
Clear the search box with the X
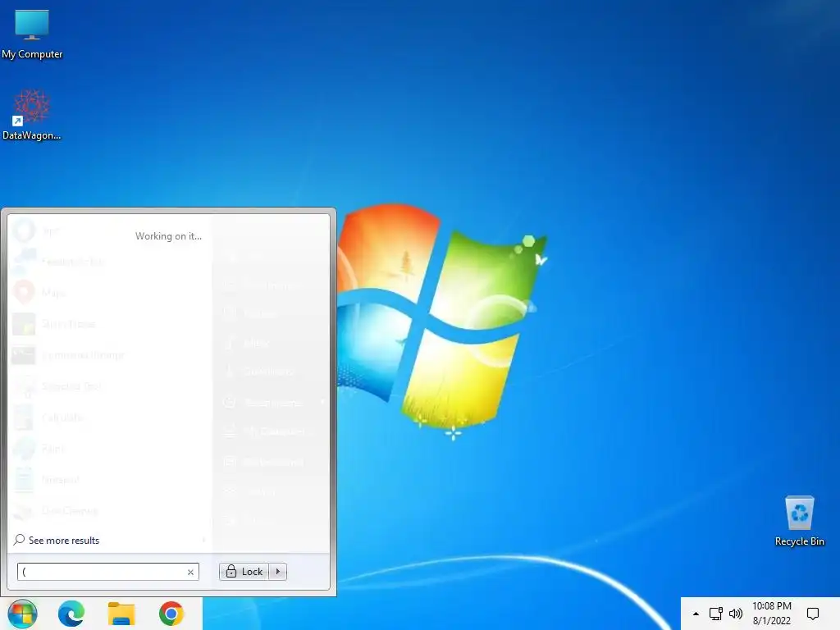[190, 572]
